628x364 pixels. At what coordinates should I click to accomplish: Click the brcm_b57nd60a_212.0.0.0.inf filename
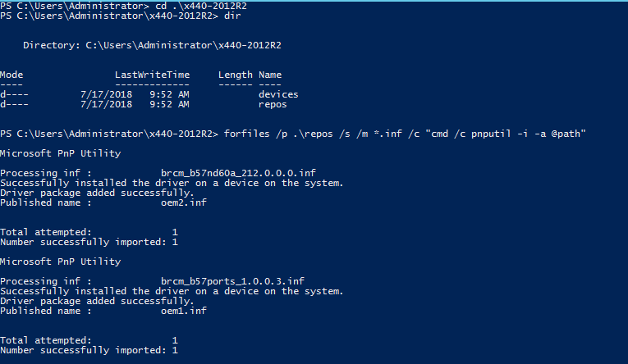coord(238,174)
